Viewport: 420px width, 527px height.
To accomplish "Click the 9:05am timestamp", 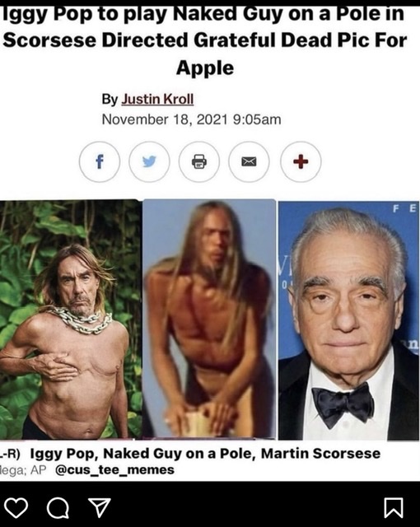I will pyautogui.click(x=257, y=119).
